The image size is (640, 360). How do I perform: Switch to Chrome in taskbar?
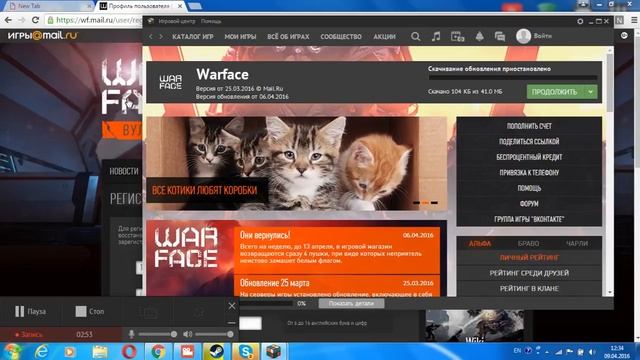click(x=158, y=351)
